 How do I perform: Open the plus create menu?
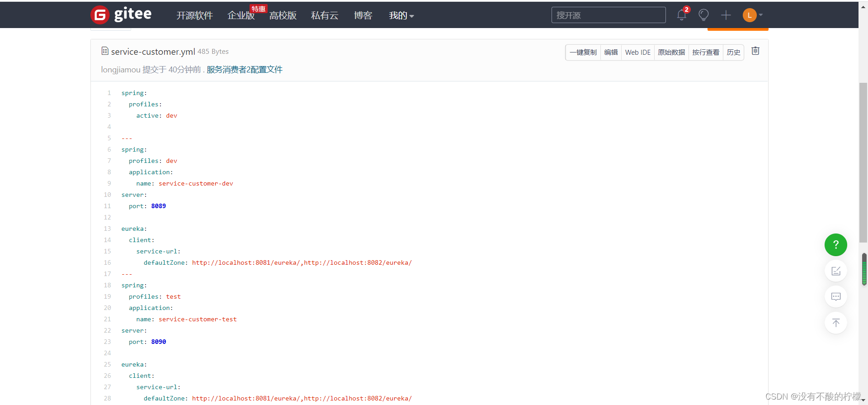coord(726,15)
